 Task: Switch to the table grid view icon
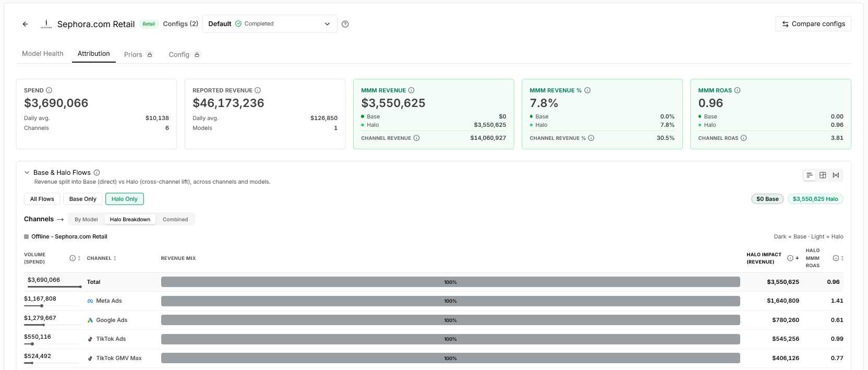823,175
